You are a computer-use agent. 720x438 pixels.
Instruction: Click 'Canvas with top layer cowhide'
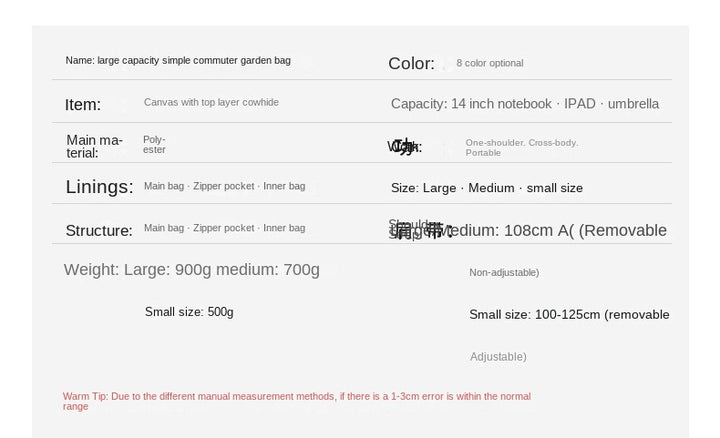pos(211,102)
